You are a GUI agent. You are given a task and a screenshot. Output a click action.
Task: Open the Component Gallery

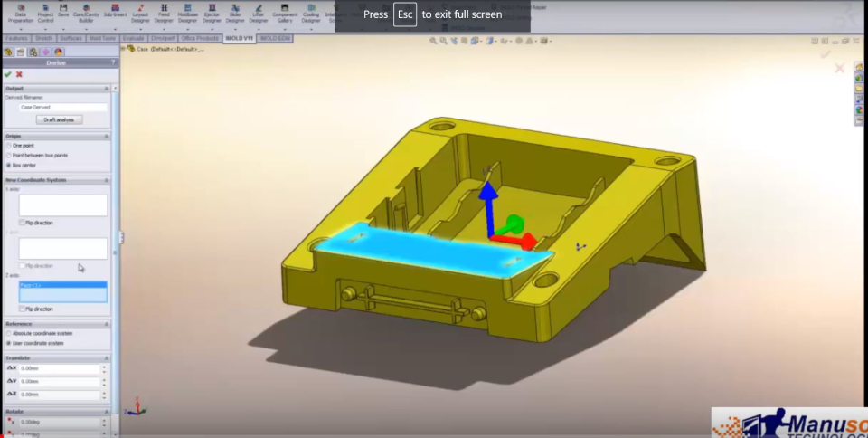285,14
